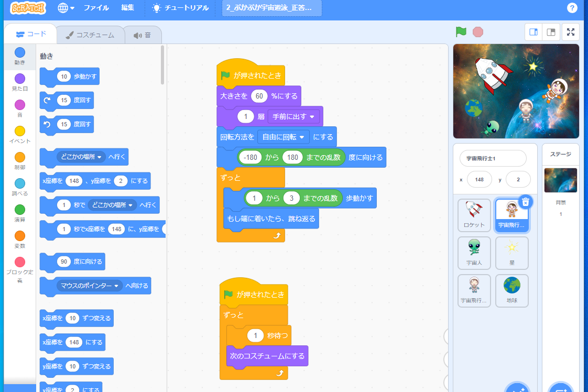The image size is (588, 392).
Task: Open the マウスのポインター dropdown
Action: click(89, 286)
